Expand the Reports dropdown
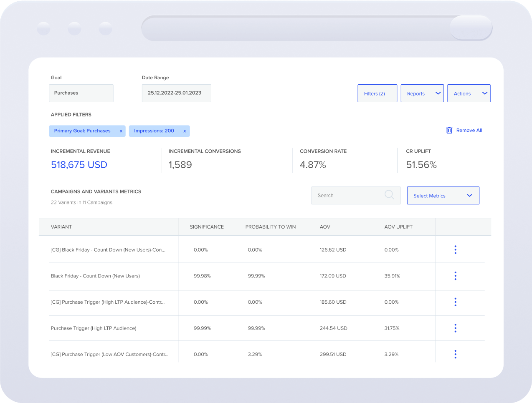Image resolution: width=532 pixels, height=403 pixels. point(422,93)
